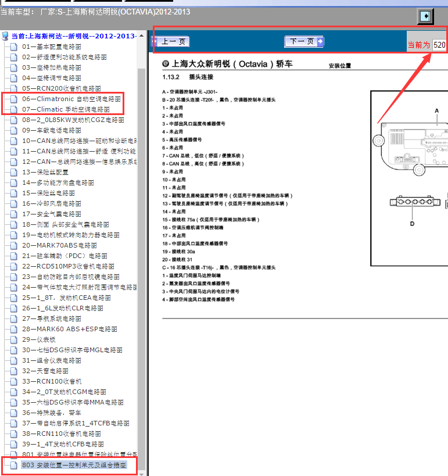Click the panel collapse arrow icon at top right
The width and height of the screenshot is (448, 476).
tap(425, 16)
